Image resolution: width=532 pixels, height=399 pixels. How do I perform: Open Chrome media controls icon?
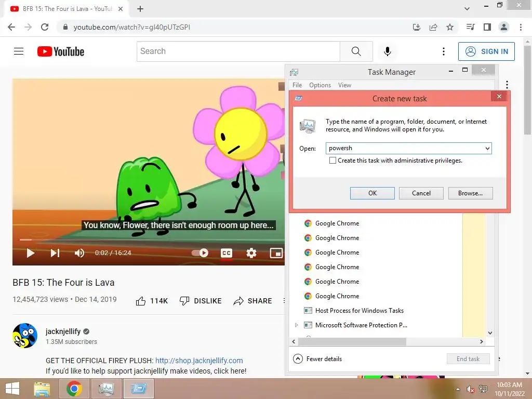click(470, 27)
